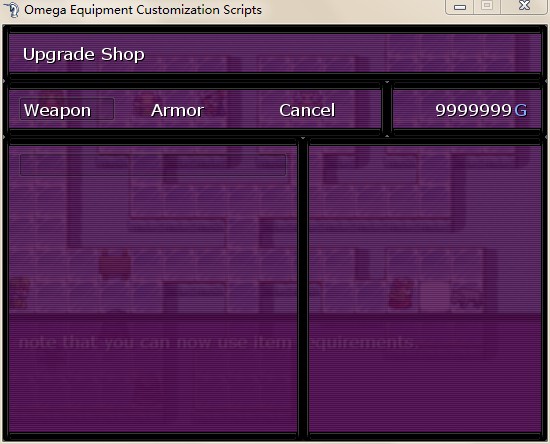Click the 9999999 G gold display
This screenshot has width=550, height=444.
(481, 110)
